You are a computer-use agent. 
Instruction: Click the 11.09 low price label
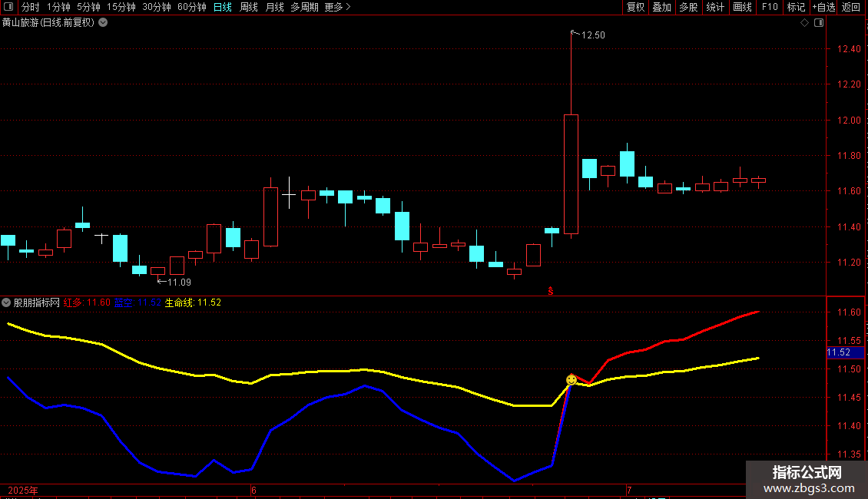click(x=179, y=283)
